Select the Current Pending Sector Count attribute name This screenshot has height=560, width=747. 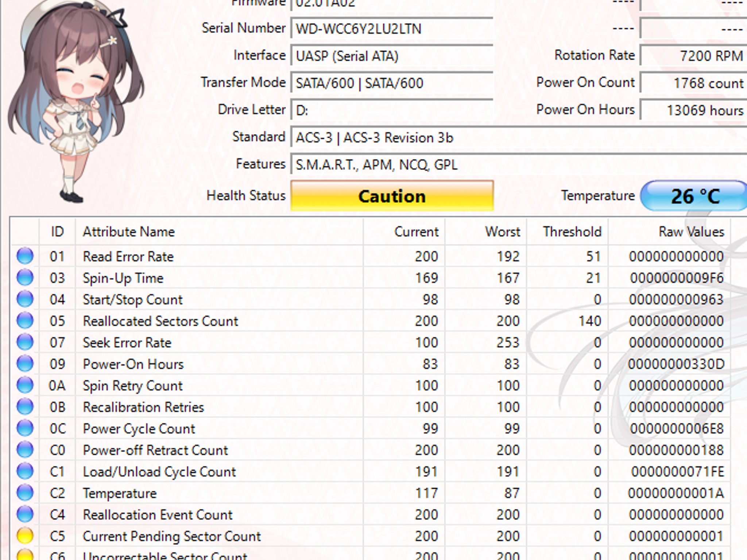tap(172, 536)
